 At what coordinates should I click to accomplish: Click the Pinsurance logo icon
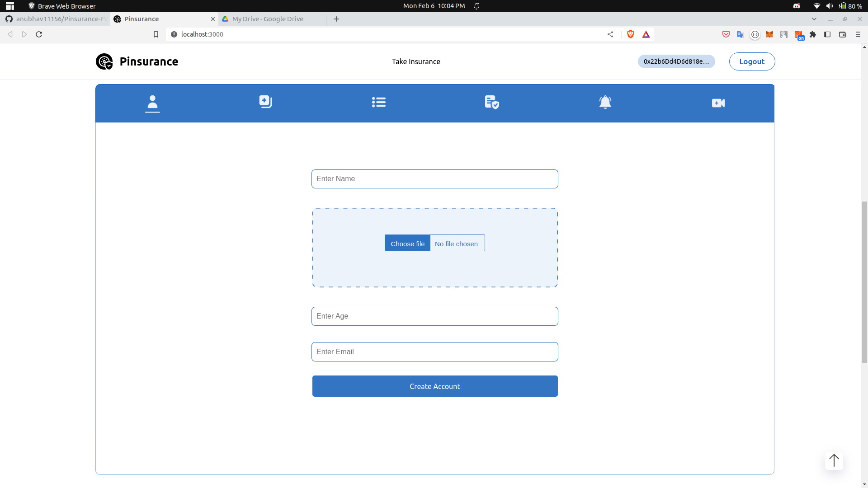104,61
